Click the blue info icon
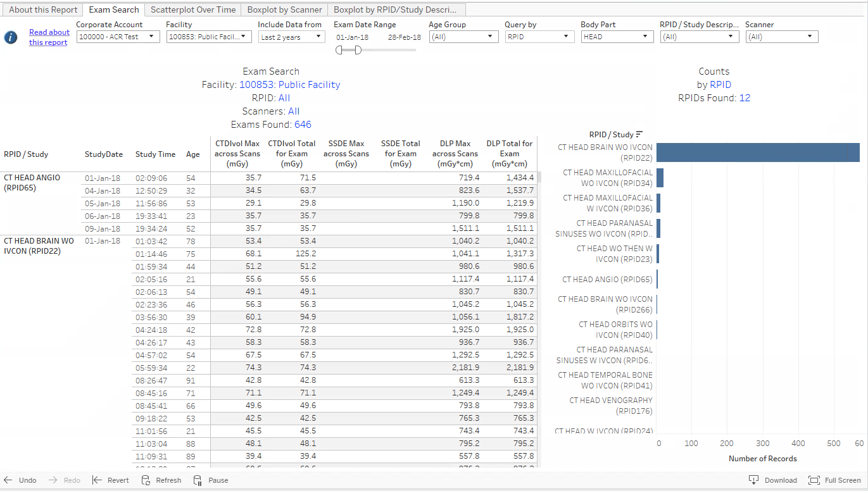Viewport: 868px width, 491px height. pyautogui.click(x=11, y=37)
